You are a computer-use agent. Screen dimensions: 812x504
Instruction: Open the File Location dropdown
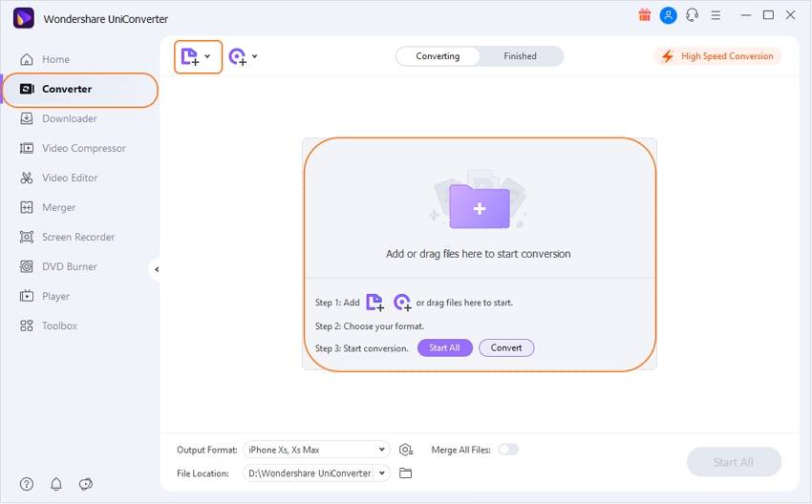(x=316, y=472)
